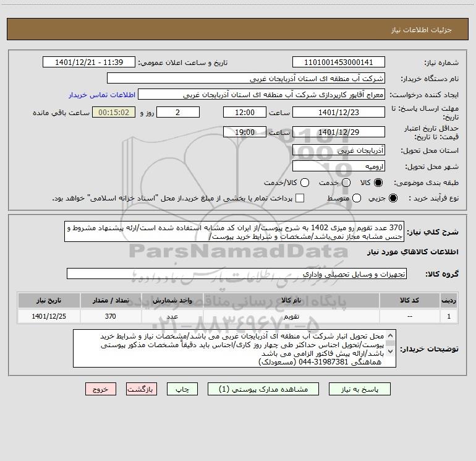Viewport: 476px width, 461px height.
Task: Click the price validity date 1401/12/29
Action: point(339,132)
